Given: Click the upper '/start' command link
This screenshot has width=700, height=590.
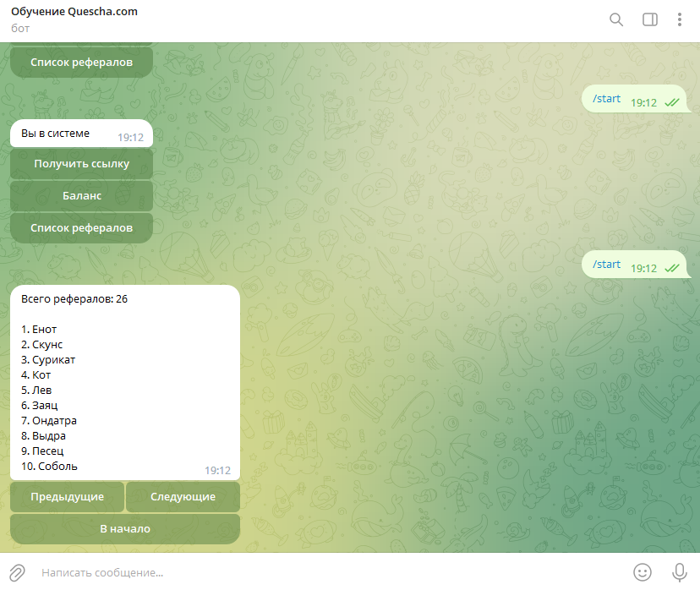Looking at the screenshot, I should pos(606,99).
